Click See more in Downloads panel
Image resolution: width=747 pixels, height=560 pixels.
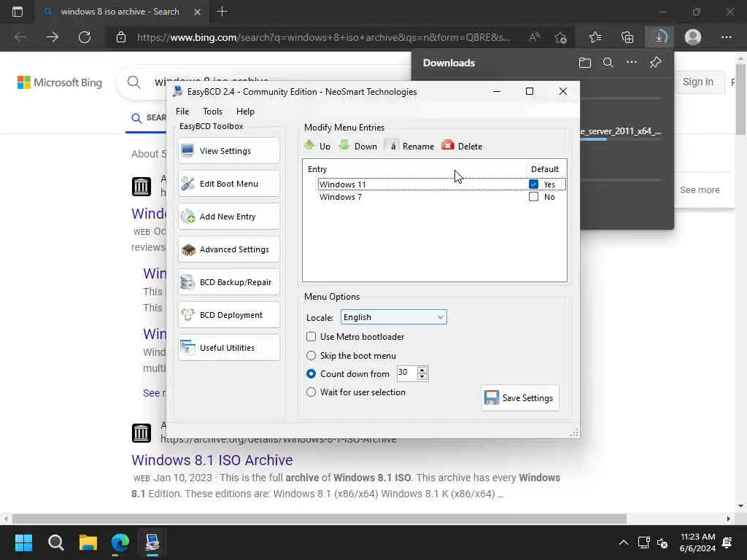700,190
